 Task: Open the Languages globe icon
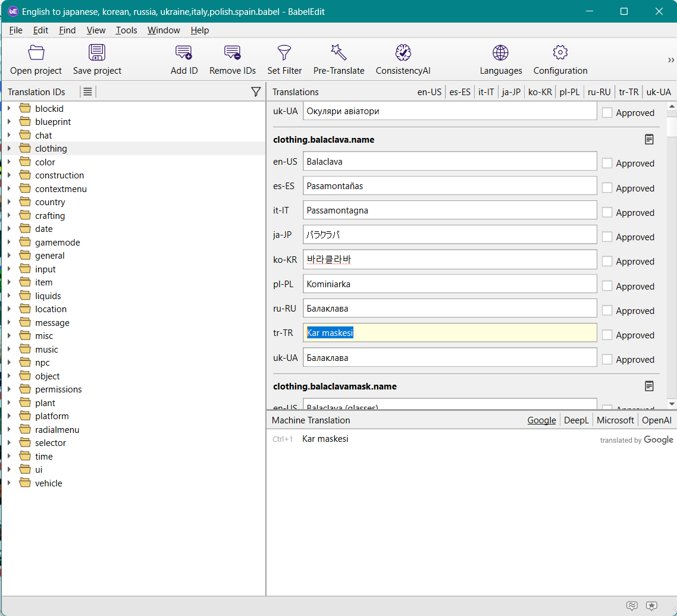click(x=500, y=53)
